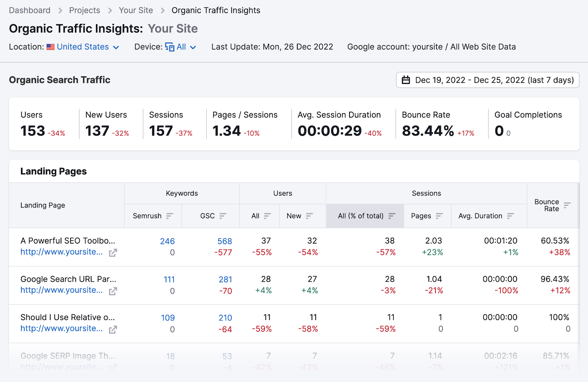Open the Dec 19 - Dec 25 date range selector

click(487, 80)
